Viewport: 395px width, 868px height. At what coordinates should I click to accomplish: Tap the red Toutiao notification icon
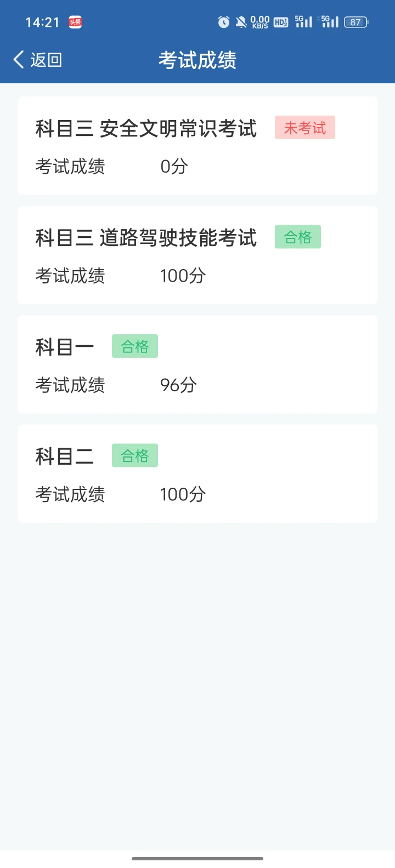pos(75,22)
